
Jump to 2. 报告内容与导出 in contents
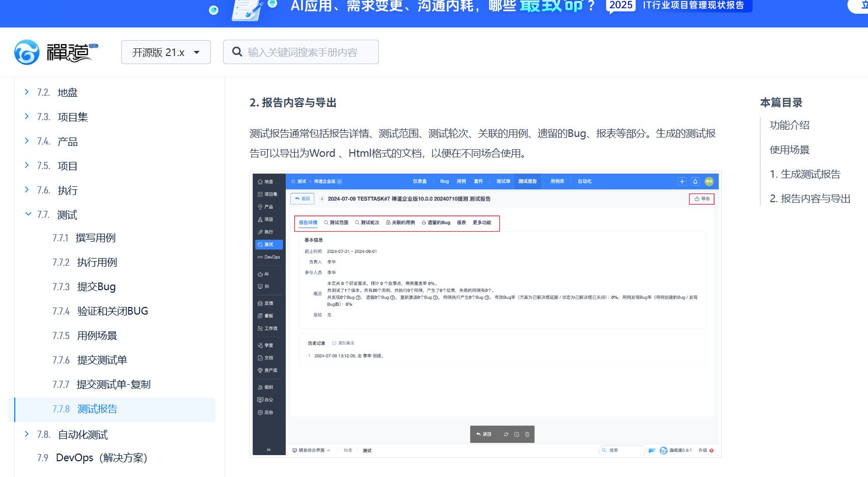point(810,199)
